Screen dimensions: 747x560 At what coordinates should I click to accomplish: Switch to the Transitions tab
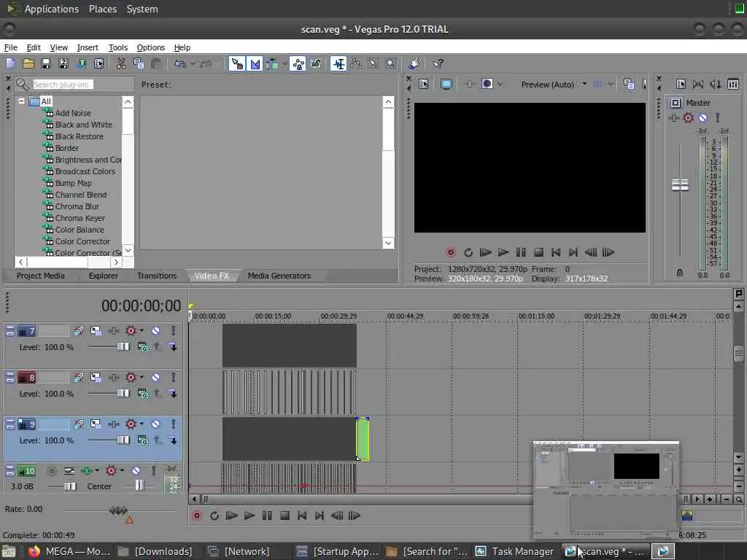(x=157, y=276)
